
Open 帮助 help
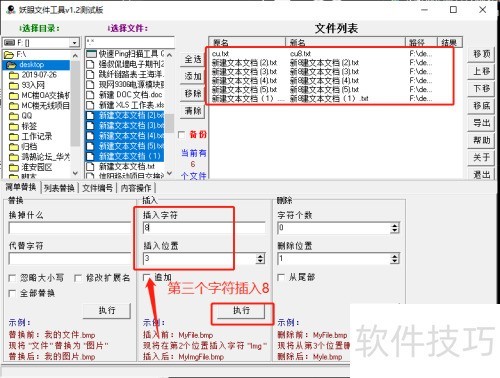(x=482, y=140)
